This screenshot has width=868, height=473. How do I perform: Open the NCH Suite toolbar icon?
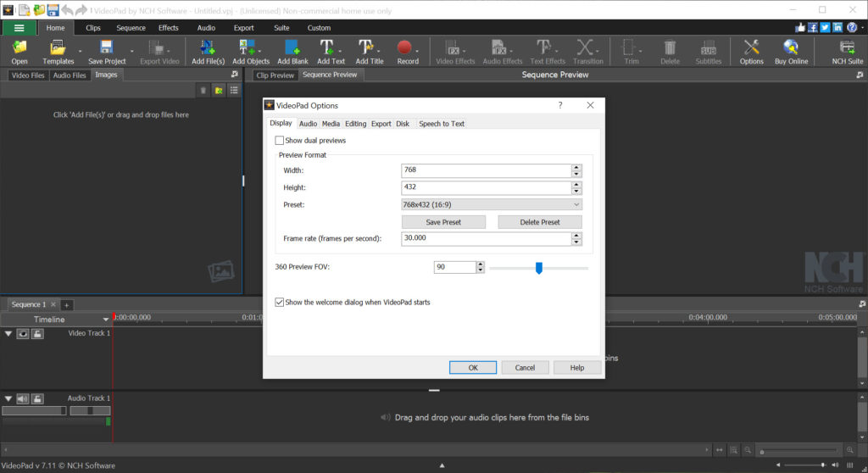pyautogui.click(x=847, y=52)
